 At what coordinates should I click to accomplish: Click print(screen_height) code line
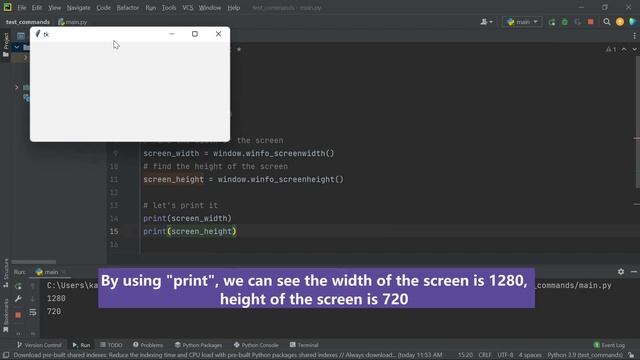pyautogui.click(x=190, y=231)
